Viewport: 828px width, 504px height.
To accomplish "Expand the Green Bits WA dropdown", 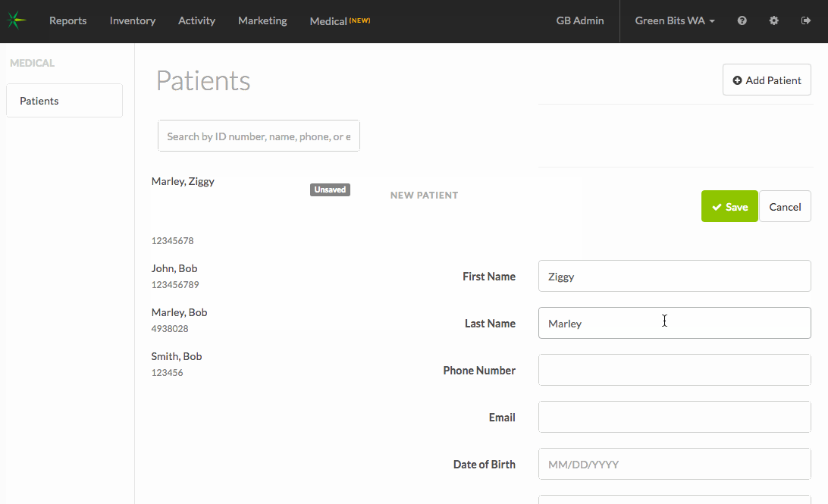I will pyautogui.click(x=674, y=21).
